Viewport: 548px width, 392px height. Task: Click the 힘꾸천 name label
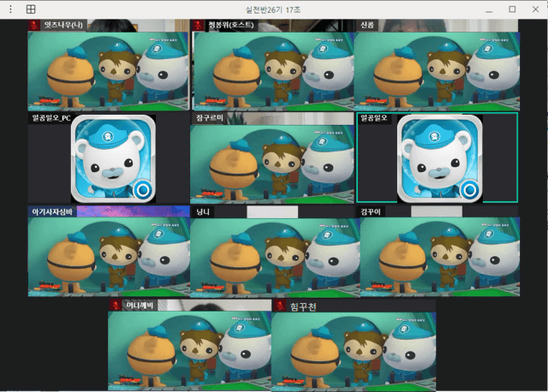click(302, 306)
